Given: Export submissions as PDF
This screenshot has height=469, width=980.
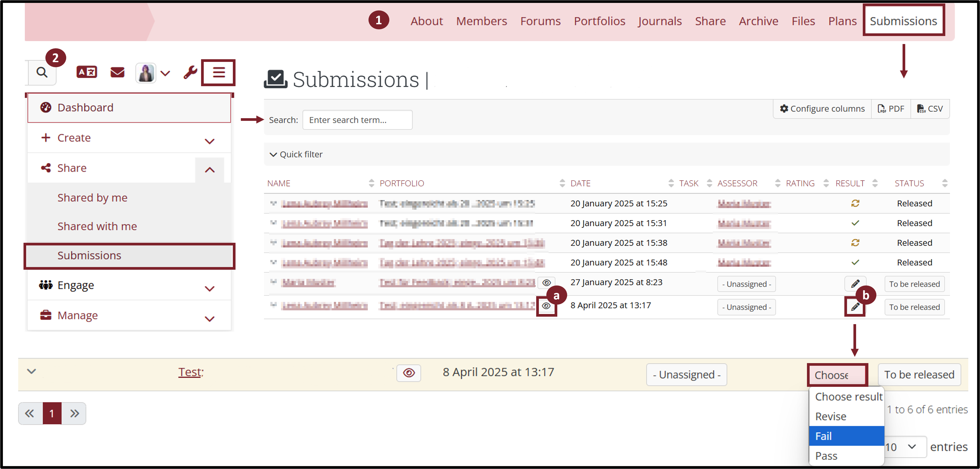Looking at the screenshot, I should coord(891,109).
